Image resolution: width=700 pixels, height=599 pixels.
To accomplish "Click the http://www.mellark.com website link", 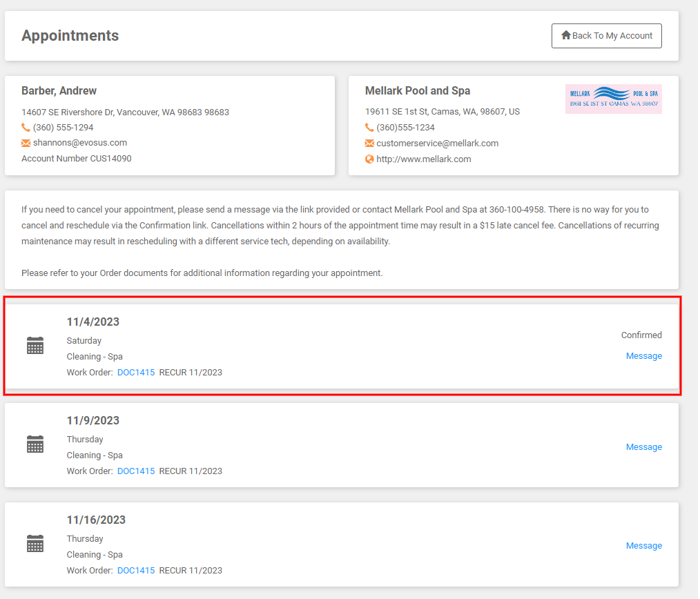I will click(424, 159).
